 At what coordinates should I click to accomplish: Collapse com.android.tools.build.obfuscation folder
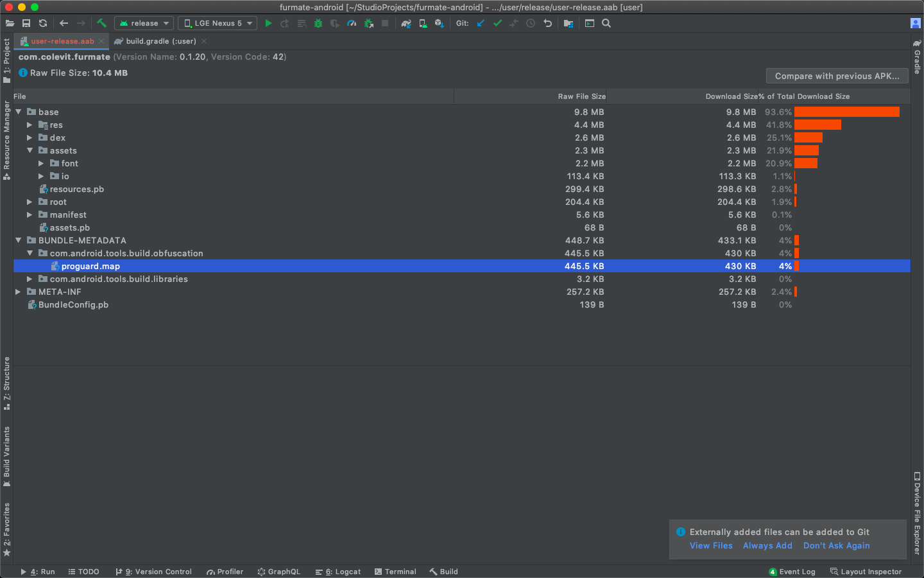pos(30,253)
